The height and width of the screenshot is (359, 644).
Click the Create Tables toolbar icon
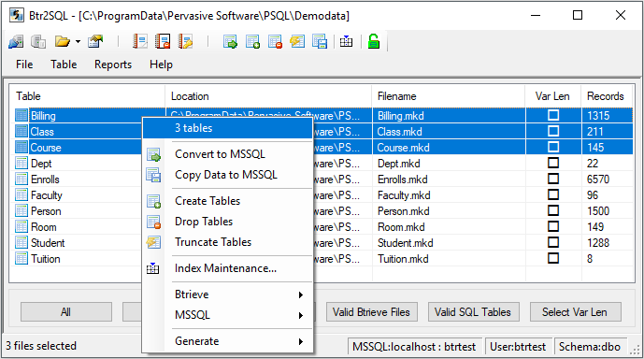(252, 41)
